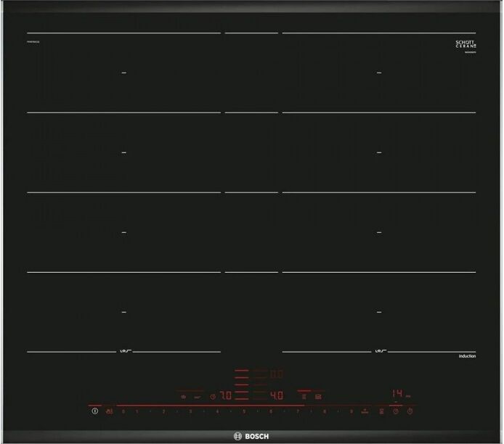Image resolution: width=504 pixels, height=444 pixels.
Task: Set heat level 1 on the control strip
Action: [x=137, y=411]
